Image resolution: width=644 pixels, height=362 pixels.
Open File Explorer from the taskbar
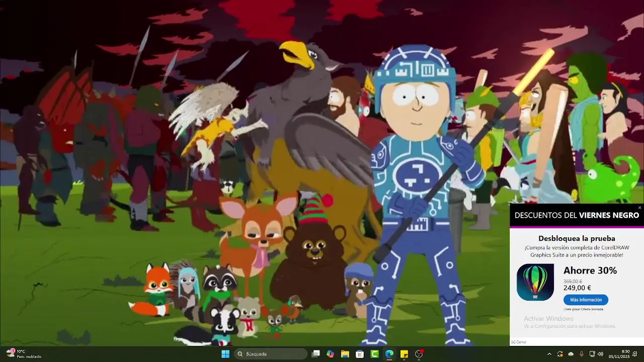(x=345, y=354)
